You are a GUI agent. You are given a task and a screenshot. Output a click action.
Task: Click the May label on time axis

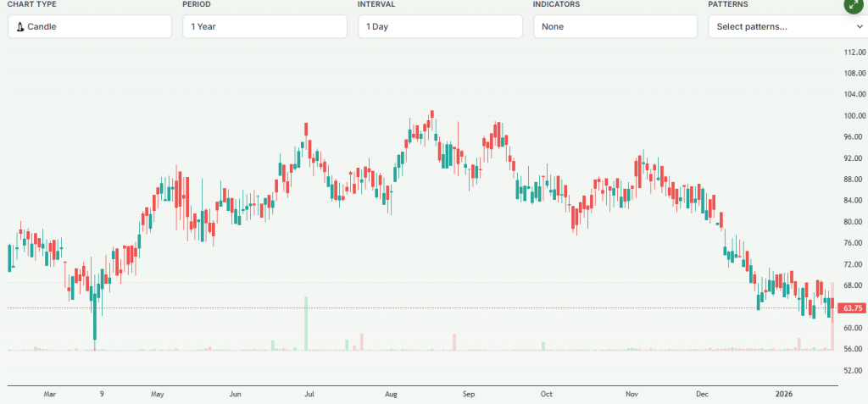tap(157, 395)
